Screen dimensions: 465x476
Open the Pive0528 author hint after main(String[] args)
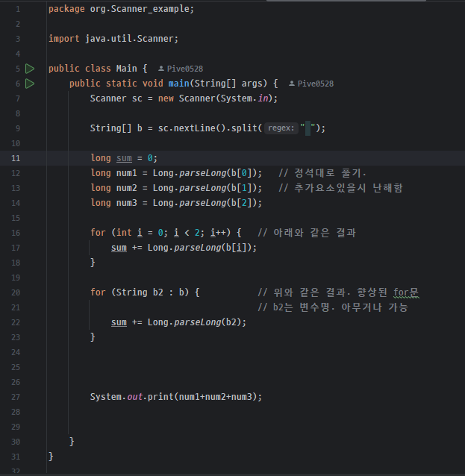(x=311, y=84)
